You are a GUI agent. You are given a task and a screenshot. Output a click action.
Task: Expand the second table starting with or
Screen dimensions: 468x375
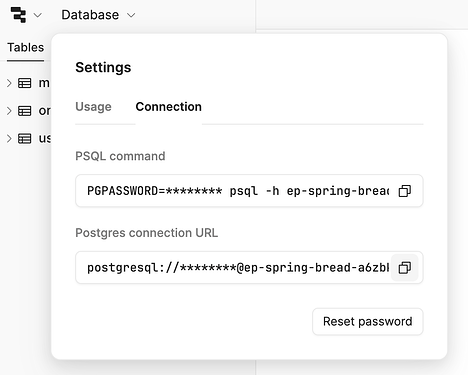coord(9,111)
